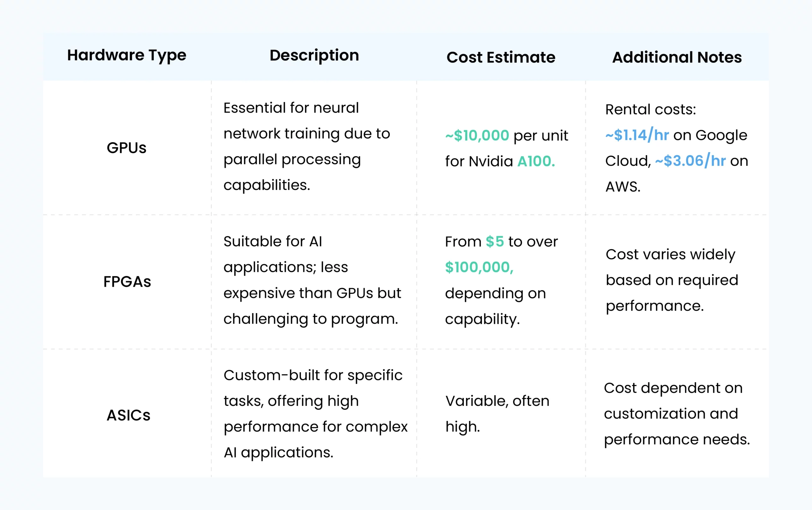Screen dimensions: 812x510
Task: Click the GPUs row label
Action: point(127,148)
